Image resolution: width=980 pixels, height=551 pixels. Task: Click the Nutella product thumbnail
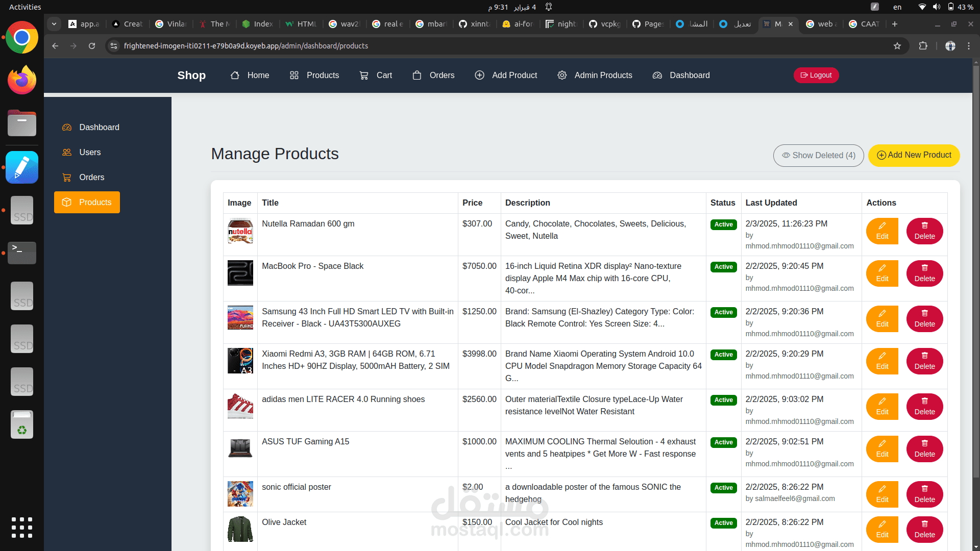[240, 231]
